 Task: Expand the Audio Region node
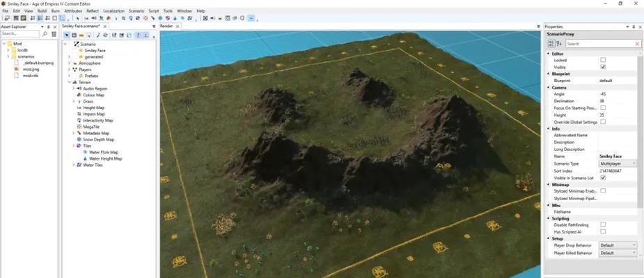(74, 88)
